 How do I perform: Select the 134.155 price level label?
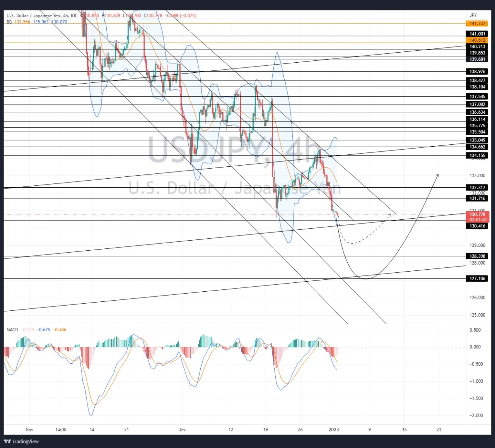477,156
